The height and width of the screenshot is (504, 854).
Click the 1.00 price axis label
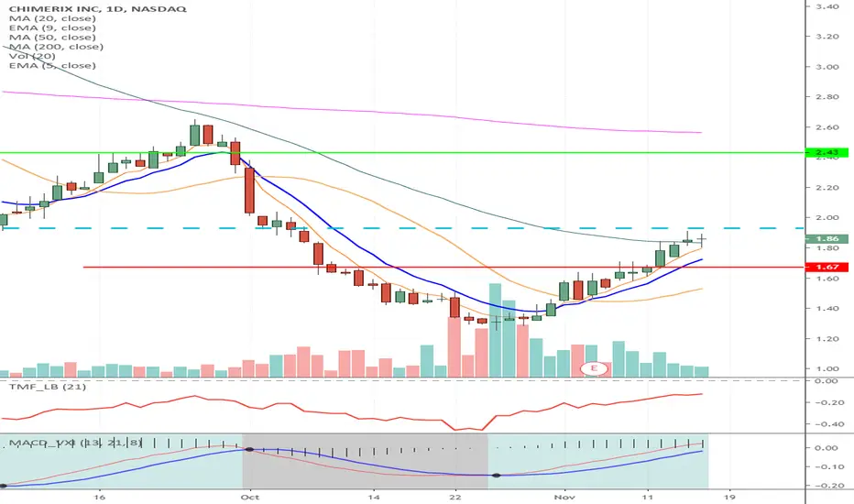827,369
